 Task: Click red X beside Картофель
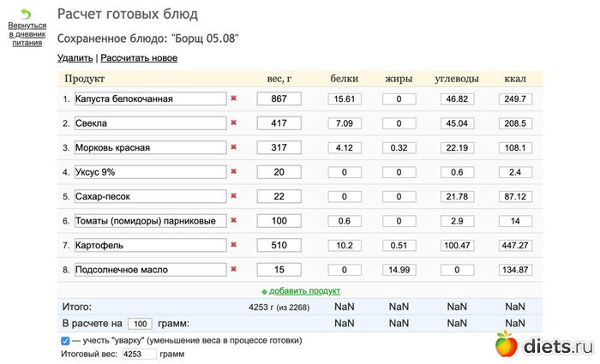(233, 245)
